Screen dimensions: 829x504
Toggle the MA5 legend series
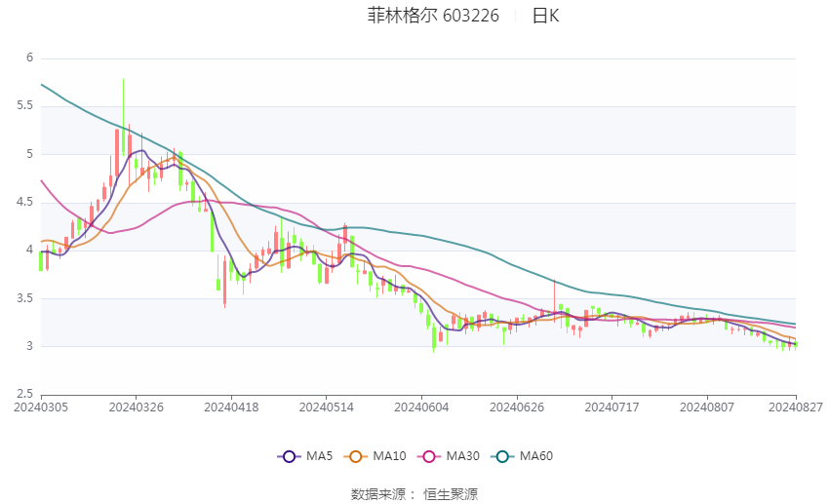305,456
